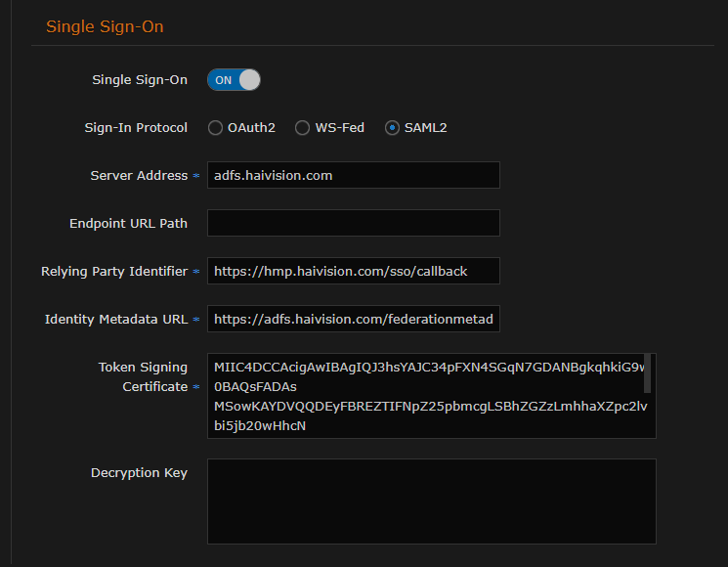This screenshot has width=728, height=567.
Task: Click into the Identity Metadata URL field
Action: pyautogui.click(x=353, y=319)
